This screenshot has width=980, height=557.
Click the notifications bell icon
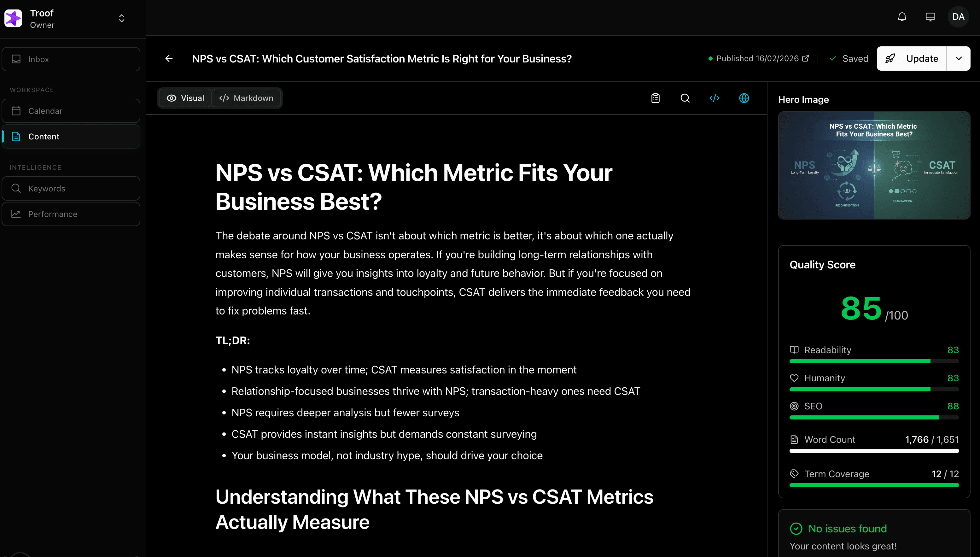(901, 17)
